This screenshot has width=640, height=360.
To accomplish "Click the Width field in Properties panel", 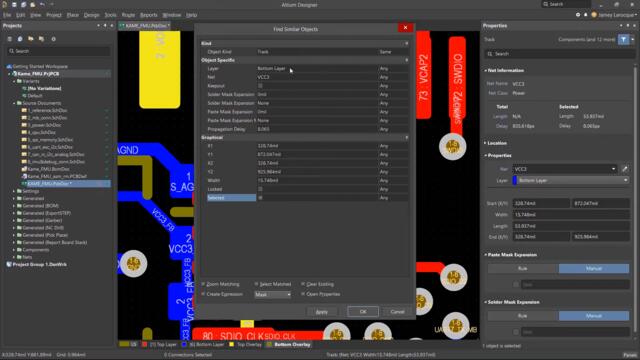I will [x=571, y=214].
